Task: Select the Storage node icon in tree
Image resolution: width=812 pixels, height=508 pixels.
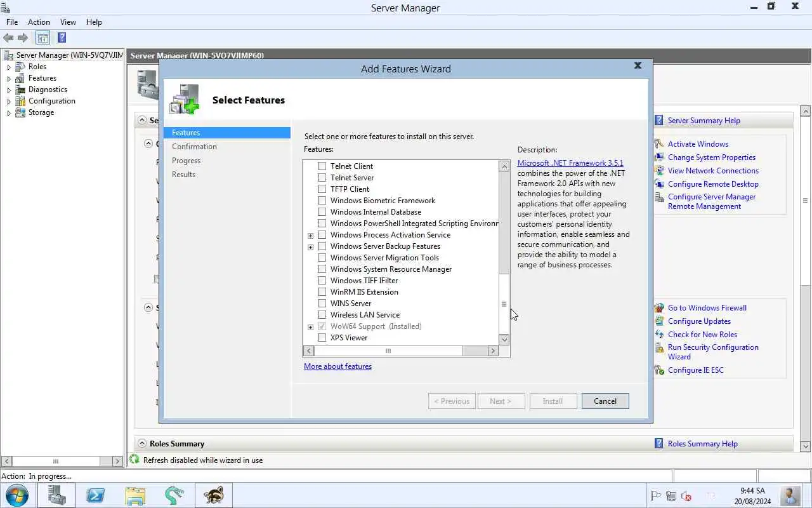Action: pyautogui.click(x=22, y=112)
